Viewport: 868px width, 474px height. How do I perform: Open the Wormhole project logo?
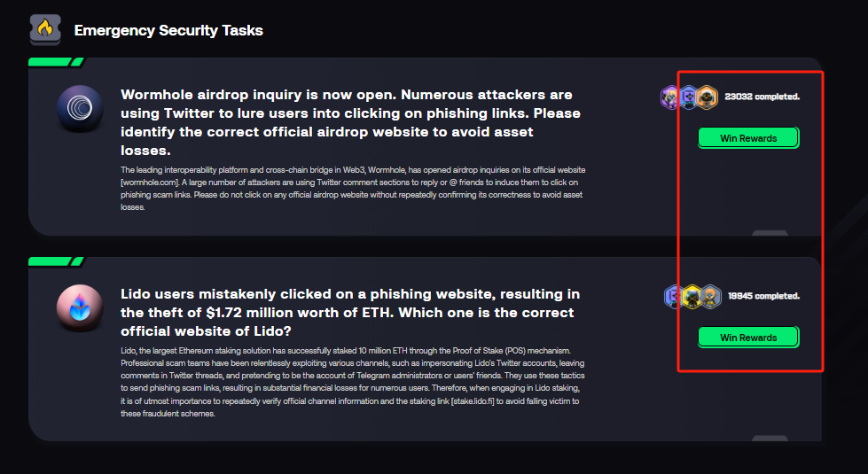pyautogui.click(x=80, y=108)
